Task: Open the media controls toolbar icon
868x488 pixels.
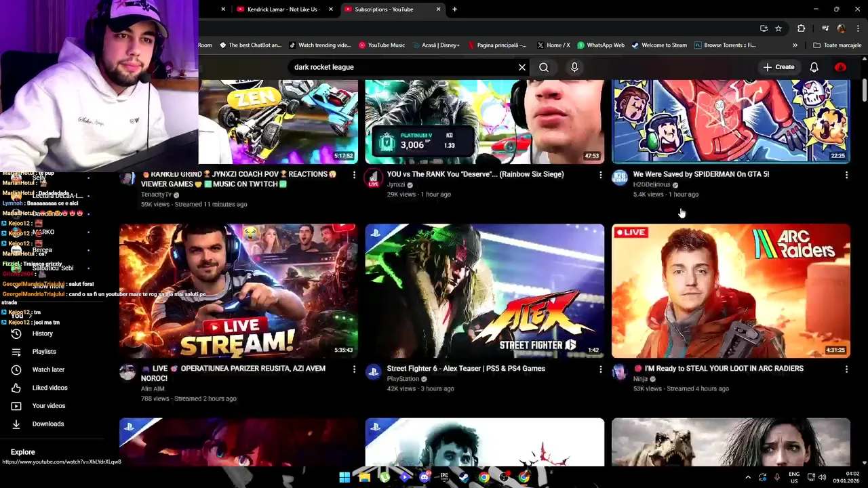Action: click(825, 28)
